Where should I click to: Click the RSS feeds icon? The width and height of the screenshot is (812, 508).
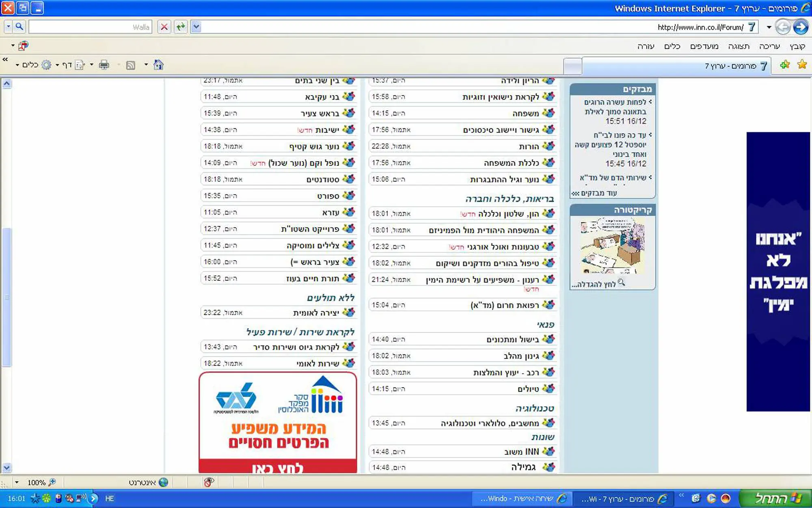click(130, 65)
